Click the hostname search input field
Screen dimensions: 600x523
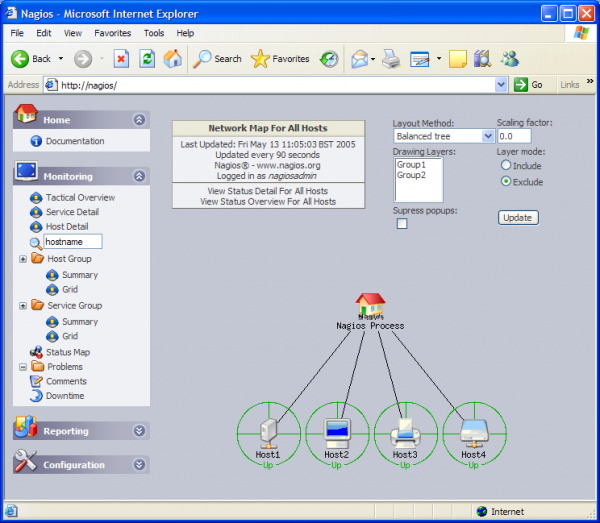[73, 242]
